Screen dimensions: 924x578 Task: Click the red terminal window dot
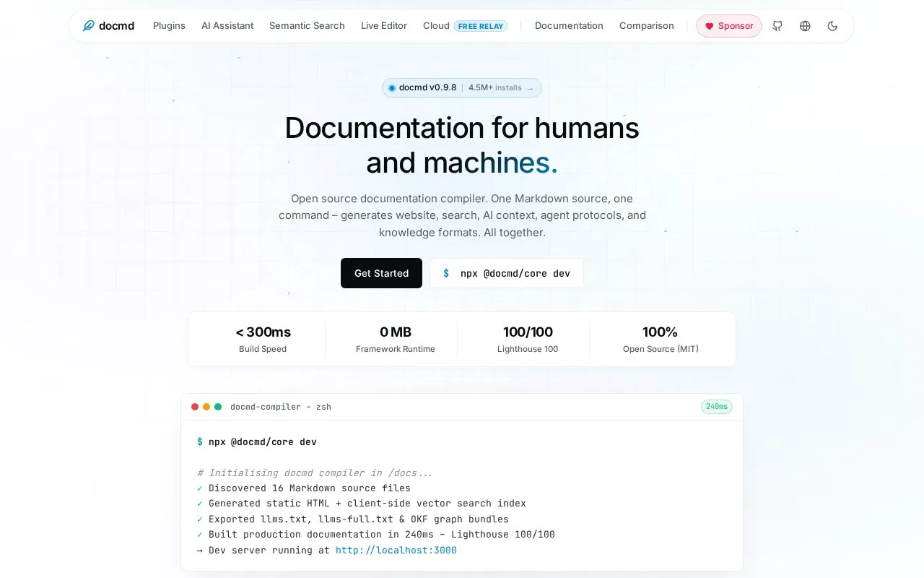pyautogui.click(x=195, y=407)
